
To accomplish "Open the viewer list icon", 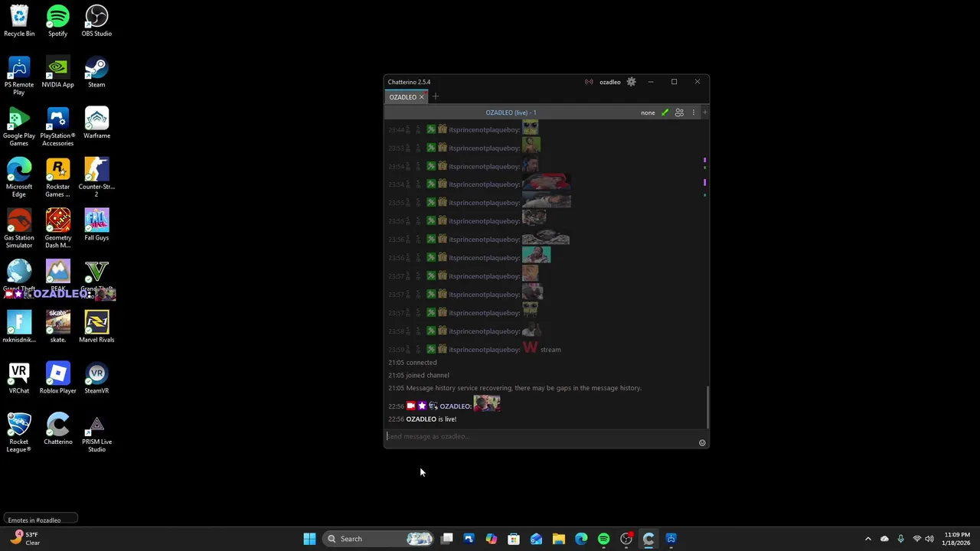I will point(679,112).
